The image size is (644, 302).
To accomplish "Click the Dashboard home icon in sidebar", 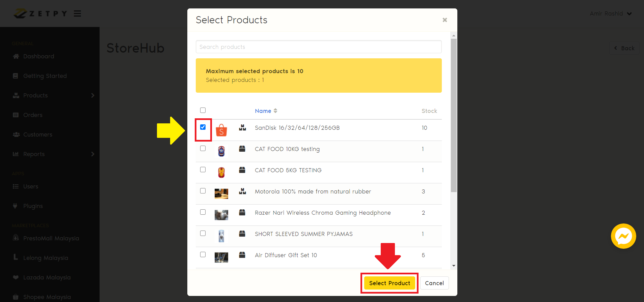I will (16, 56).
